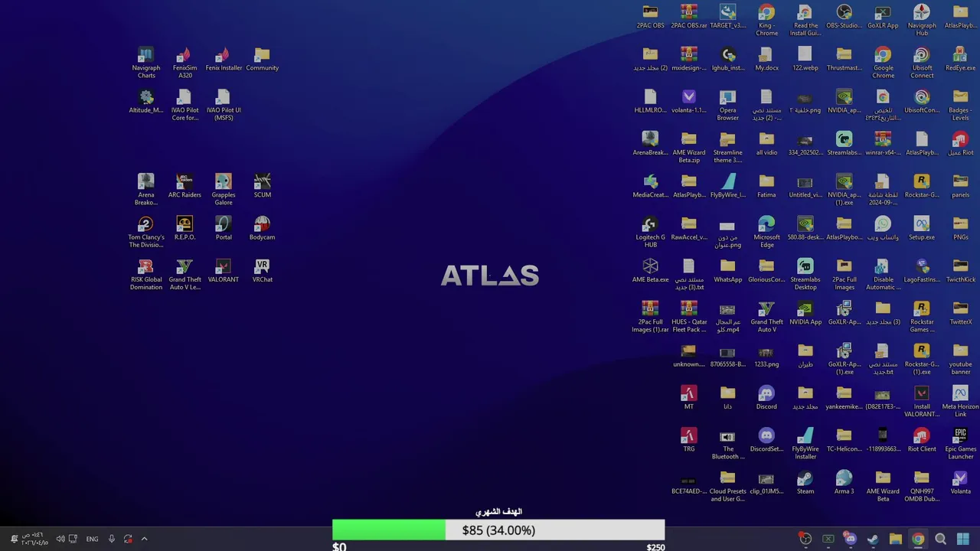Viewport: 980px width, 551px height.
Task: Select the Badges - Levels folder
Action: point(960,105)
